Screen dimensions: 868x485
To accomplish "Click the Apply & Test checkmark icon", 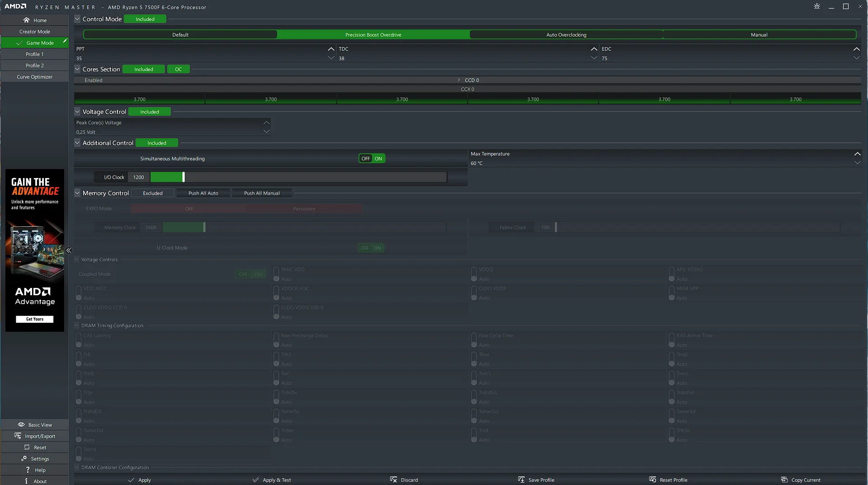I will (256, 480).
